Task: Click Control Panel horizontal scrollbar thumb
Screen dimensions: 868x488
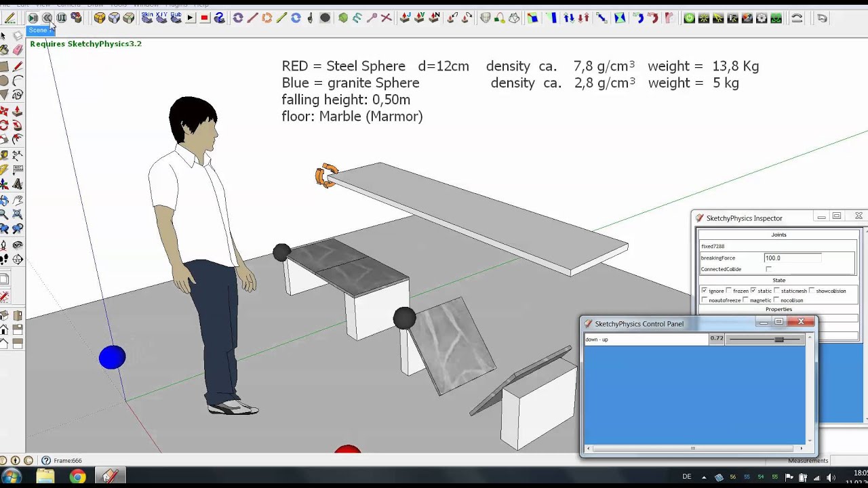Action: coord(692,448)
